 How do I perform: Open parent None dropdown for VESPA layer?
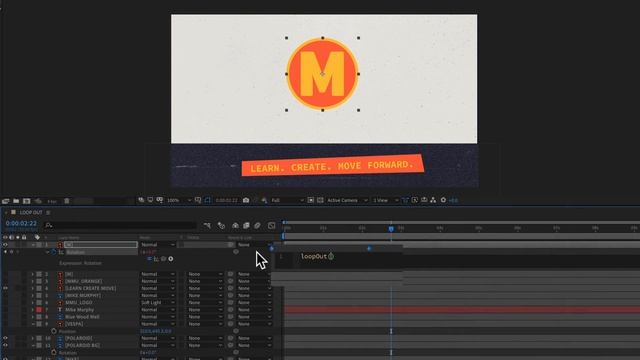coord(255,324)
